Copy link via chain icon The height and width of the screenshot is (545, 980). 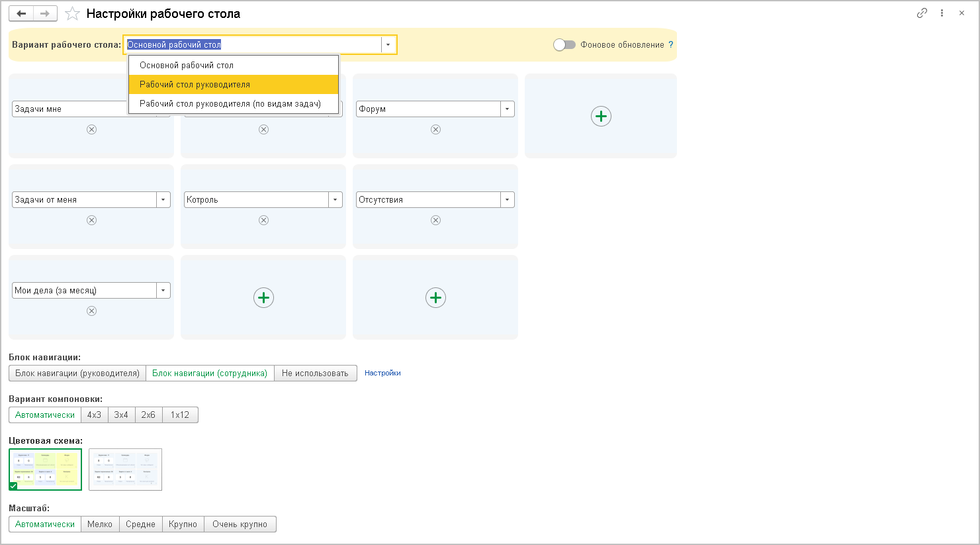922,13
